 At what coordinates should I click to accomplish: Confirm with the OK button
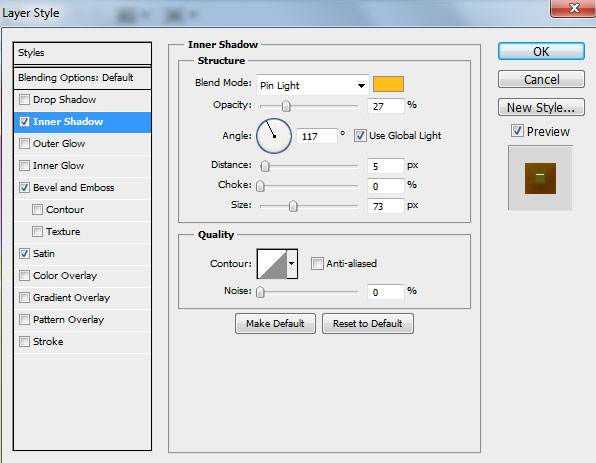coord(541,51)
